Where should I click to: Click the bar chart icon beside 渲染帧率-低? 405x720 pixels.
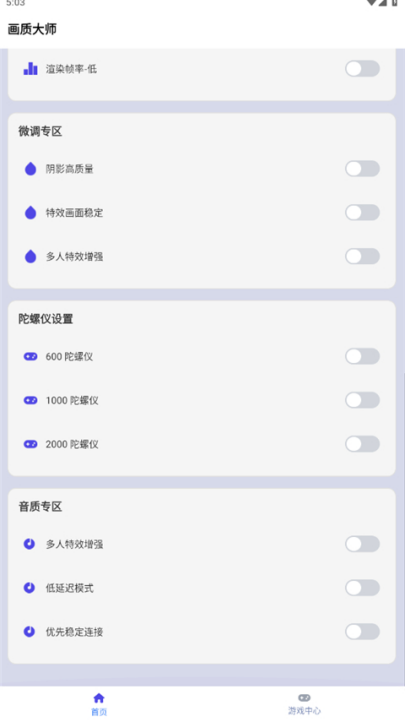pyautogui.click(x=30, y=69)
